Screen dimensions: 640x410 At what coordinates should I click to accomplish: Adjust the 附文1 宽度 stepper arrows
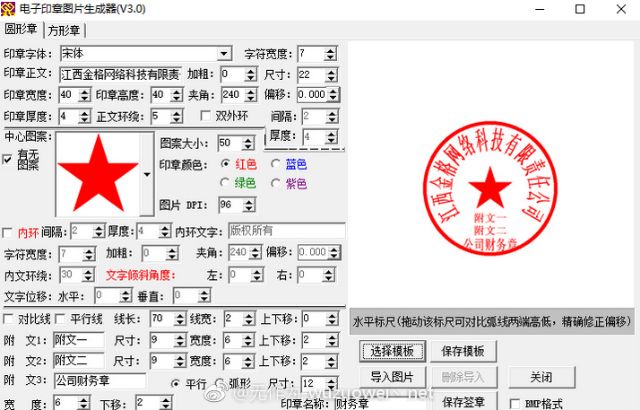(249, 340)
